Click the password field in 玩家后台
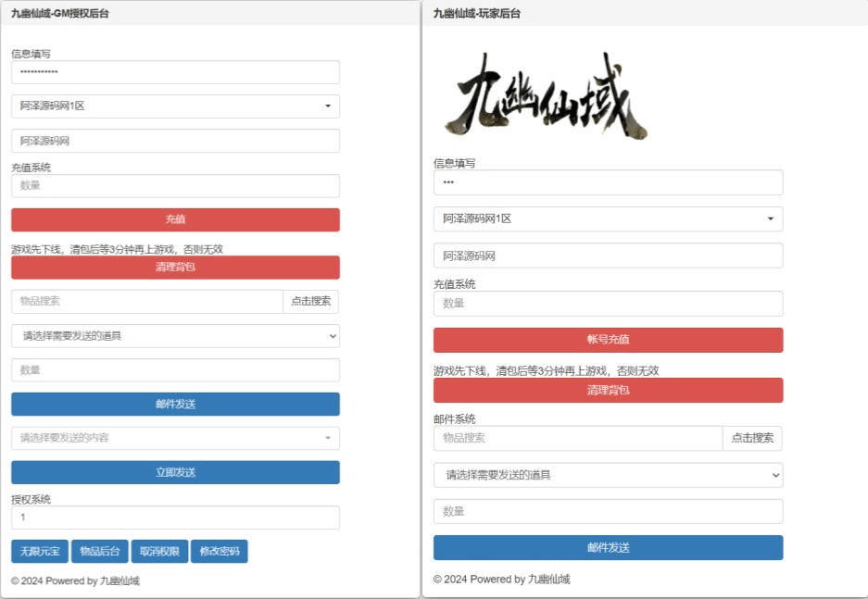Screen dimensions: 868x599 tap(609, 182)
